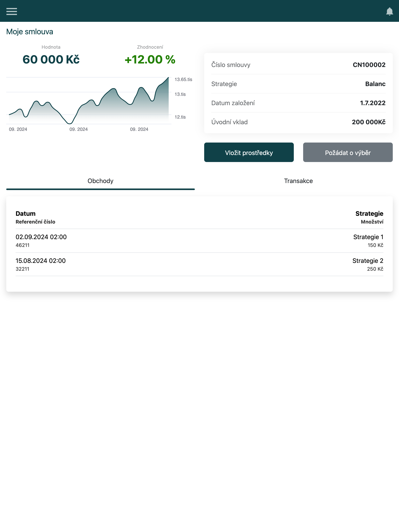
Task: Click the contract number CN100002
Action: pos(369,65)
